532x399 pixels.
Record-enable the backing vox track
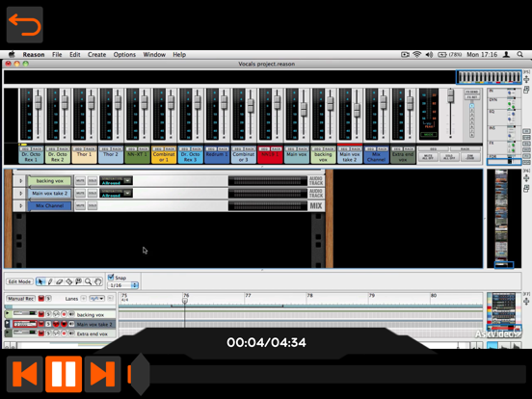pyautogui.click(x=64, y=314)
